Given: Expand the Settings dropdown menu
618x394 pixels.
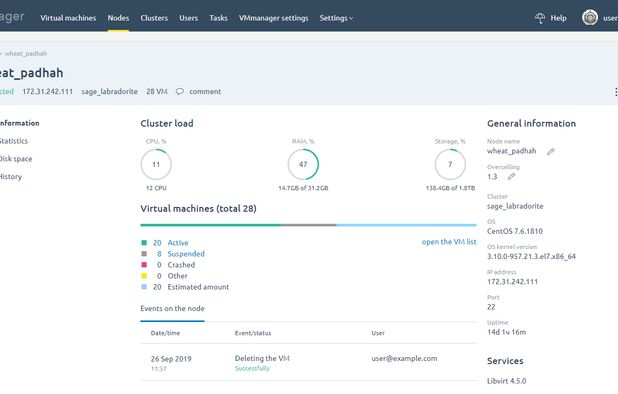Looking at the screenshot, I should tap(336, 18).
